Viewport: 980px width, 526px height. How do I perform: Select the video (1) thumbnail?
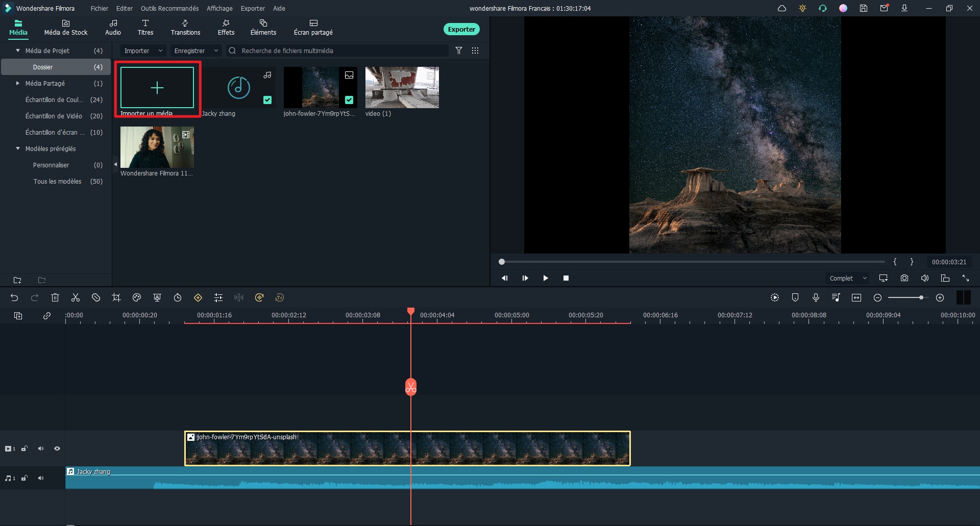pos(402,87)
